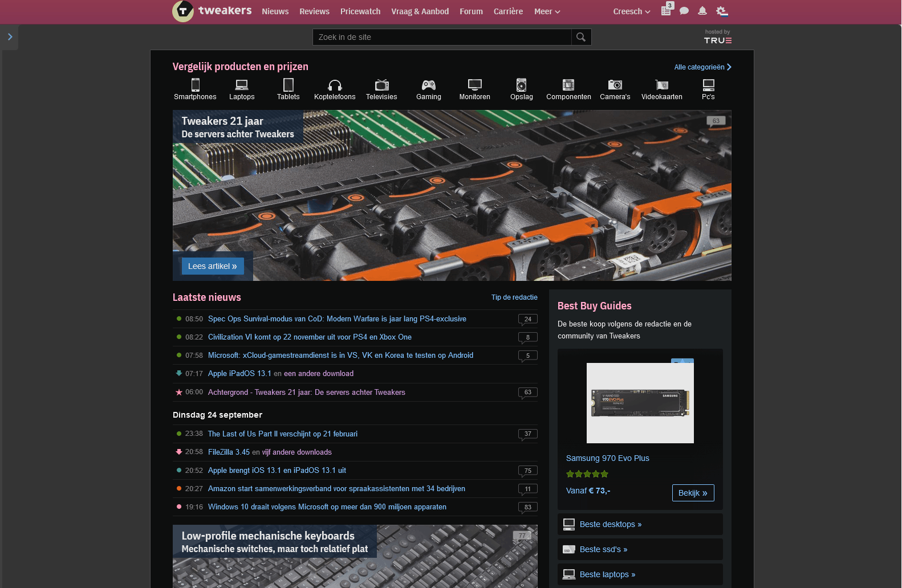
Task: Click the search magnifier button
Action: tap(581, 37)
